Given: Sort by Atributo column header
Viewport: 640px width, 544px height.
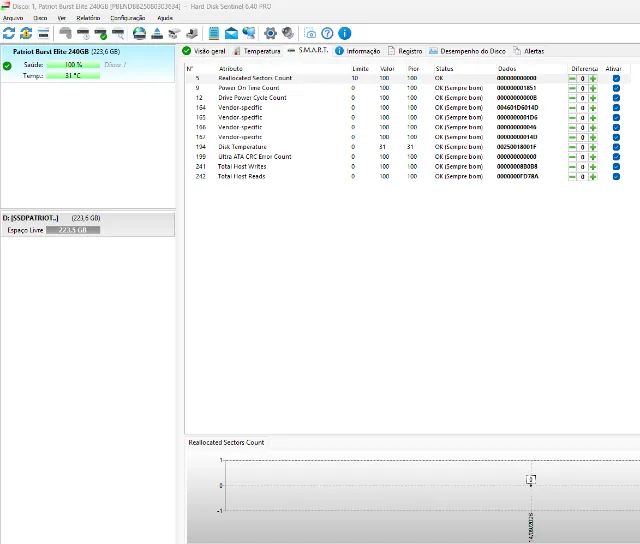Looking at the screenshot, I should click(x=231, y=69).
